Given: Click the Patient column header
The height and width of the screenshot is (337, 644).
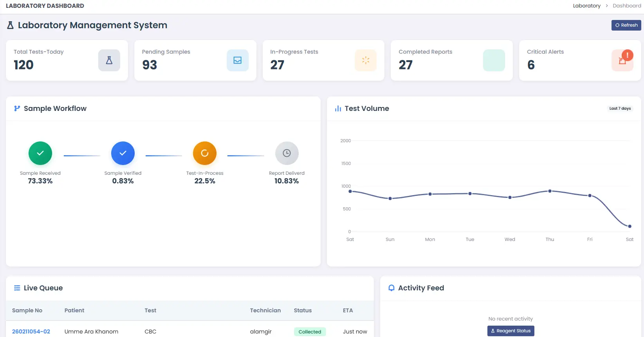Looking at the screenshot, I should point(74,310).
